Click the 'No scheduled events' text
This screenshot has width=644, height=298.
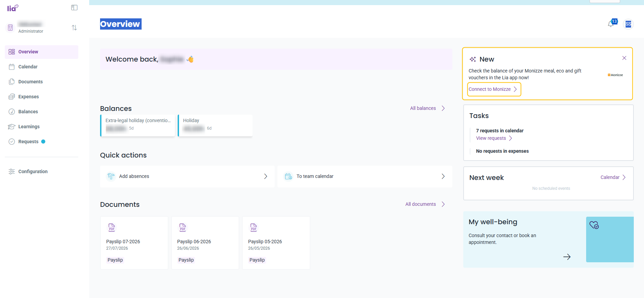click(x=551, y=188)
